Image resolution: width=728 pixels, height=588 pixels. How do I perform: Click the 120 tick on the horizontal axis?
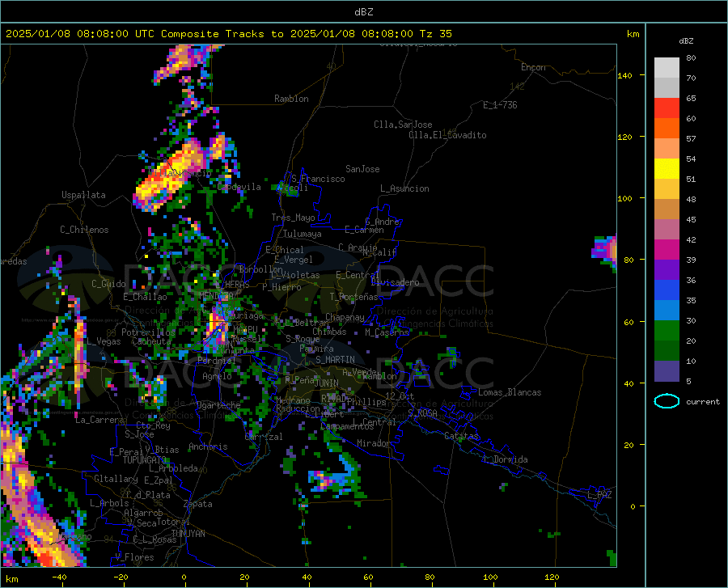point(552,577)
